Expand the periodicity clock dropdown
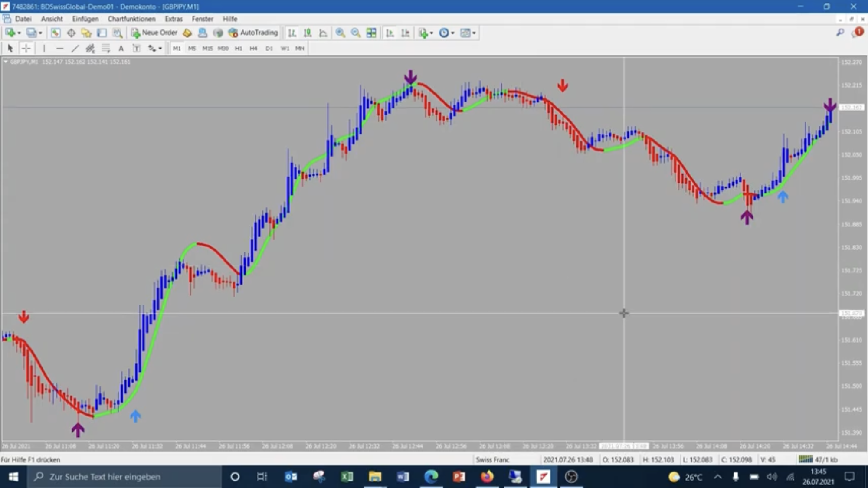Screen dimensions: 868x488 pos(452,33)
